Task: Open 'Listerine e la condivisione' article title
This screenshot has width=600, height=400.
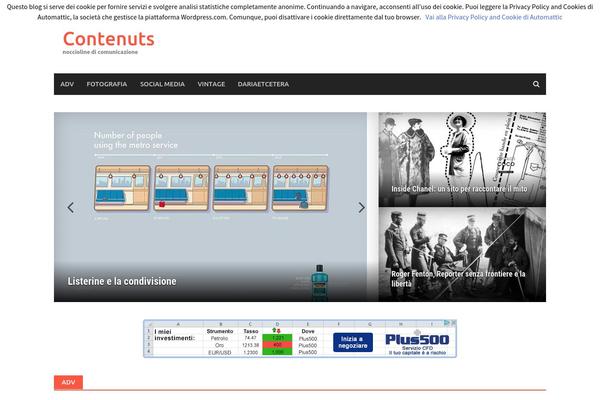Action: coord(122,281)
